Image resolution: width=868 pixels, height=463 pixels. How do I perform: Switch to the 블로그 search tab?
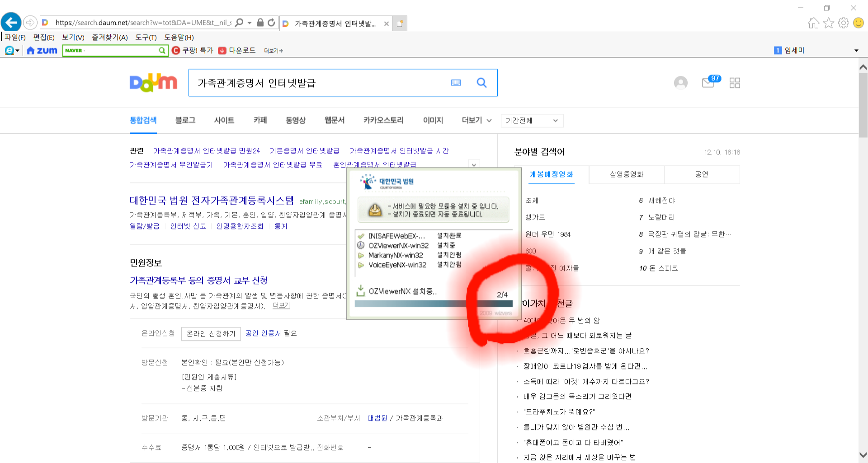click(x=185, y=120)
